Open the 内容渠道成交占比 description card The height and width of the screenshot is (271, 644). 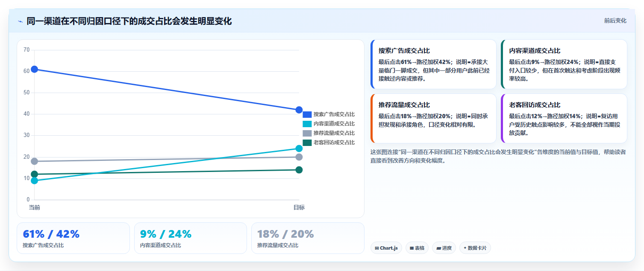tap(564, 64)
